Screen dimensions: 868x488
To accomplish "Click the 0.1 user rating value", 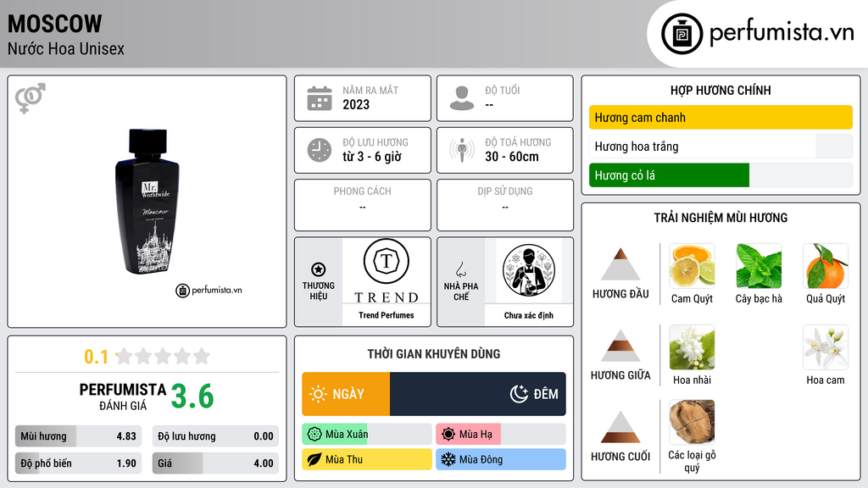I will [x=97, y=357].
